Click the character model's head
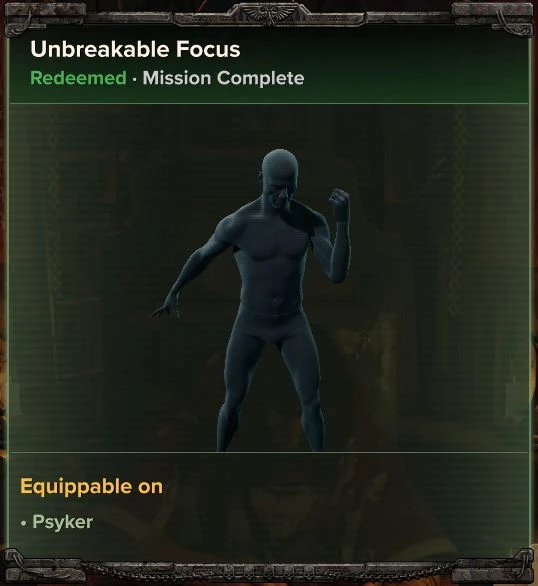This screenshot has height=586, width=538. tap(279, 179)
